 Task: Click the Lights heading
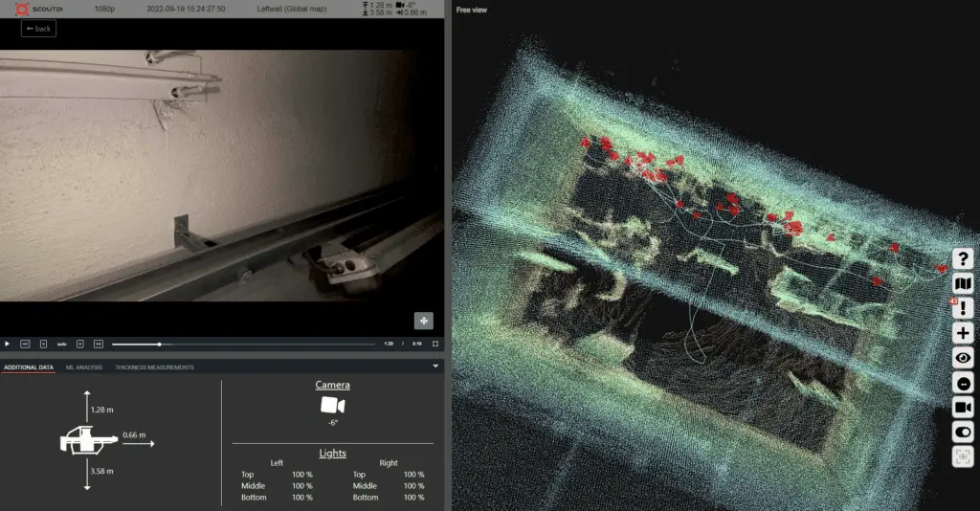[332, 453]
